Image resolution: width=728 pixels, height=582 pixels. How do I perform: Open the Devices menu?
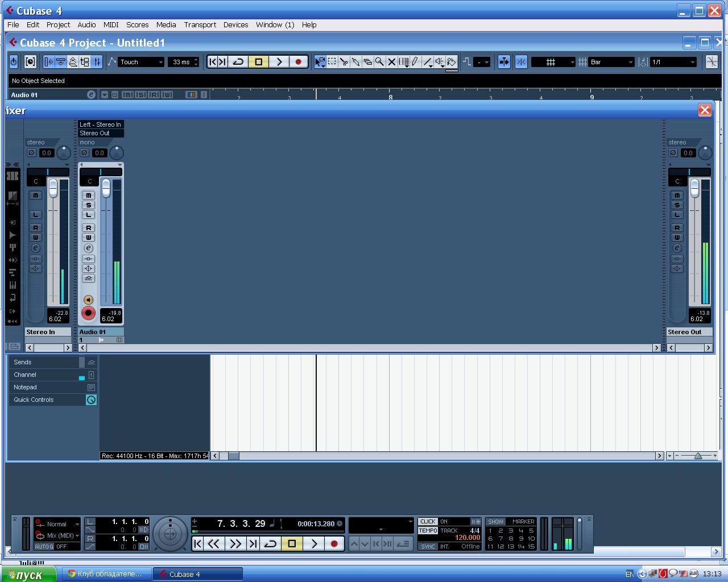(x=235, y=24)
